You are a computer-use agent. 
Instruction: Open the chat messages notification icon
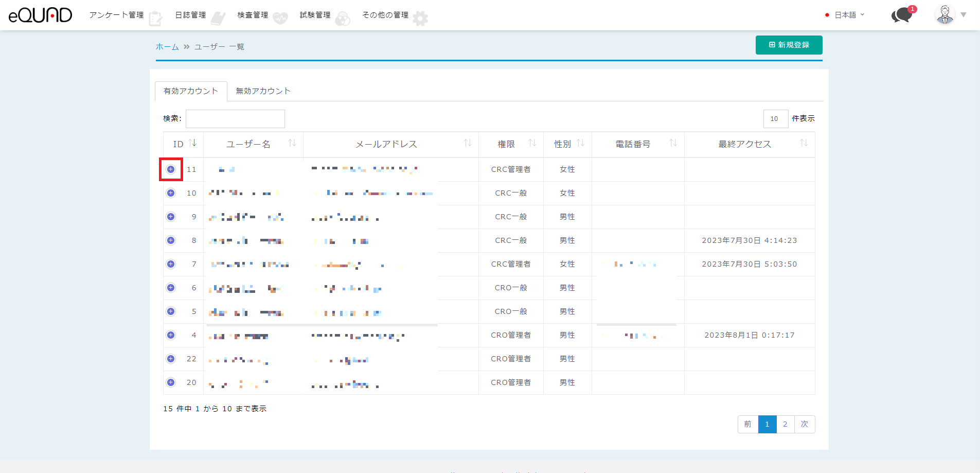click(902, 15)
